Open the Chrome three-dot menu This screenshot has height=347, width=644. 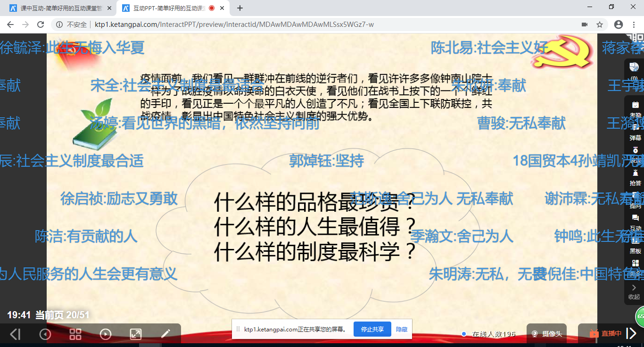(x=634, y=25)
